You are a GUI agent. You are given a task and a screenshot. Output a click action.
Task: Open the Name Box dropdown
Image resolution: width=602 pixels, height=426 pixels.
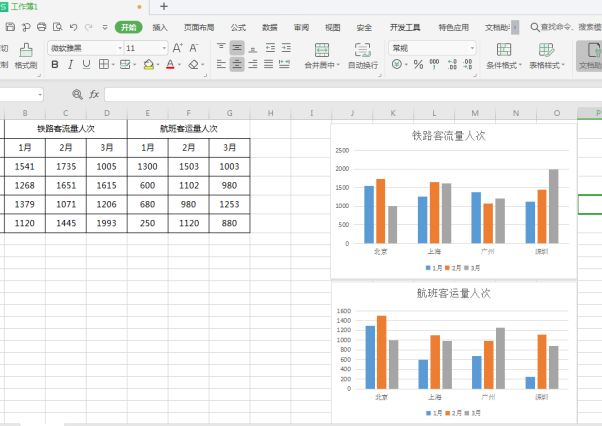[40, 95]
